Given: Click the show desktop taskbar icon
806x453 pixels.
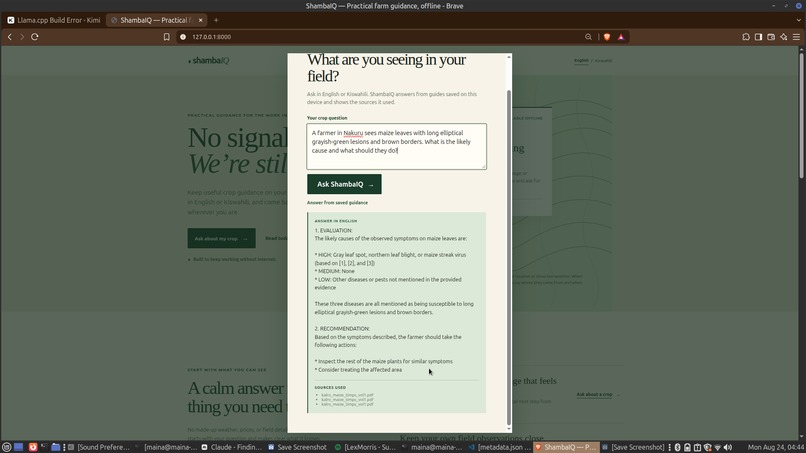Looking at the screenshot, I should (x=19, y=447).
